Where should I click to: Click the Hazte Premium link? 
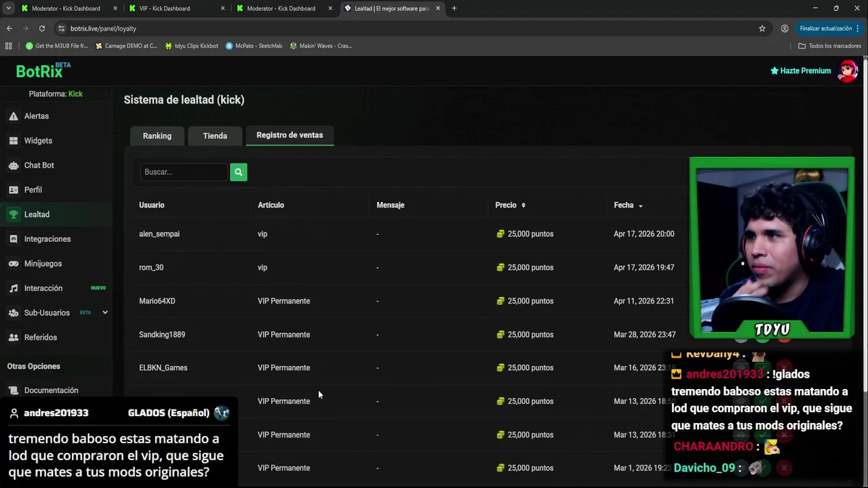point(800,70)
